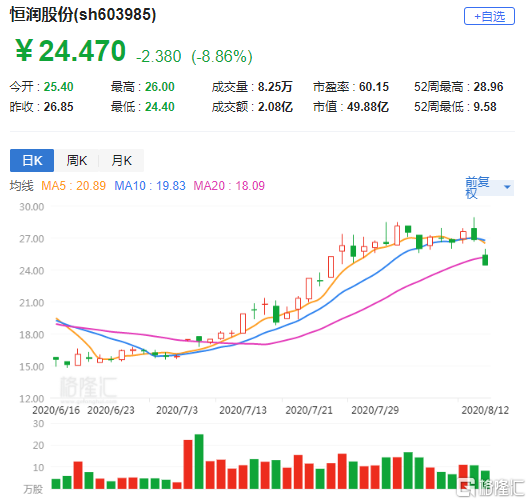Image resolution: width=531 pixels, height=504 pixels.
Task: Click the 昨收 value 26.85
Action: click(58, 107)
